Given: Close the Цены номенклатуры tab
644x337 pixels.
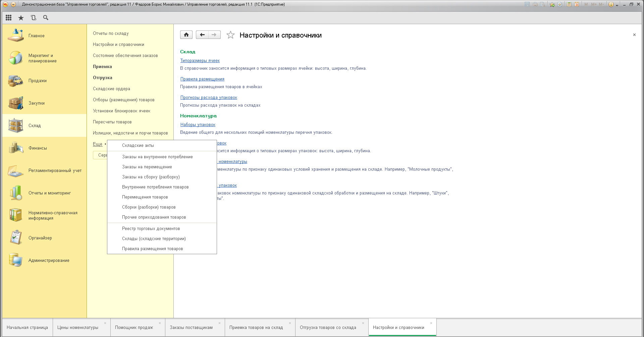Looking at the screenshot, I should pyautogui.click(x=105, y=323).
